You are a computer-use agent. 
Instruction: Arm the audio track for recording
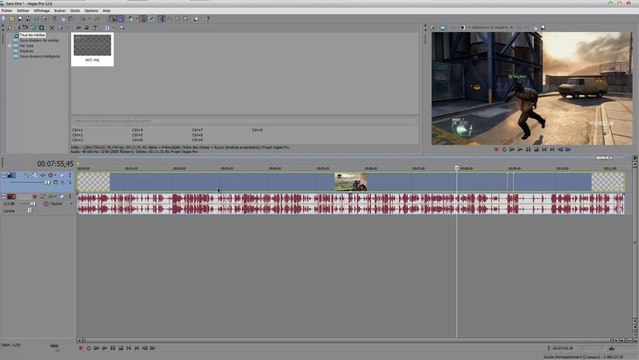pos(35,197)
